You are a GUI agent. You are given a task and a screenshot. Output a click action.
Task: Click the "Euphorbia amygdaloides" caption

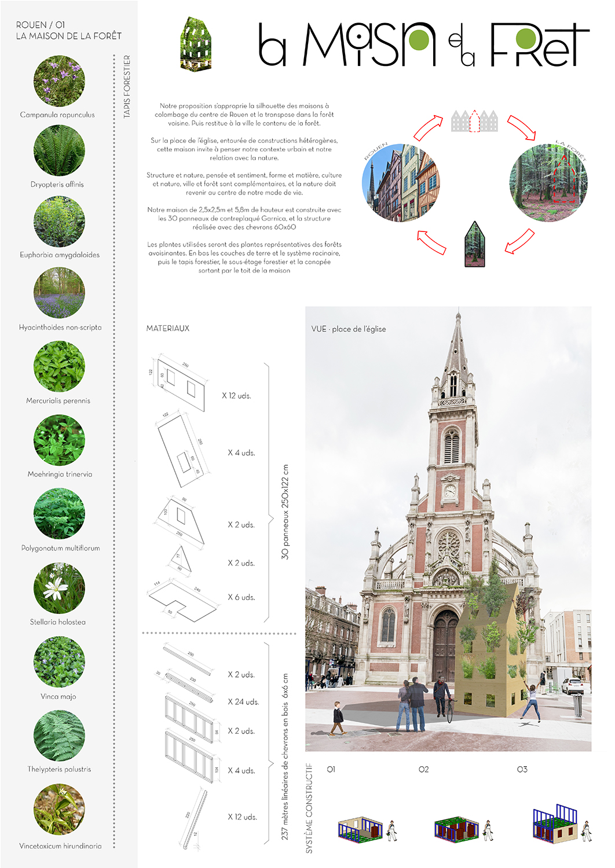(x=60, y=255)
